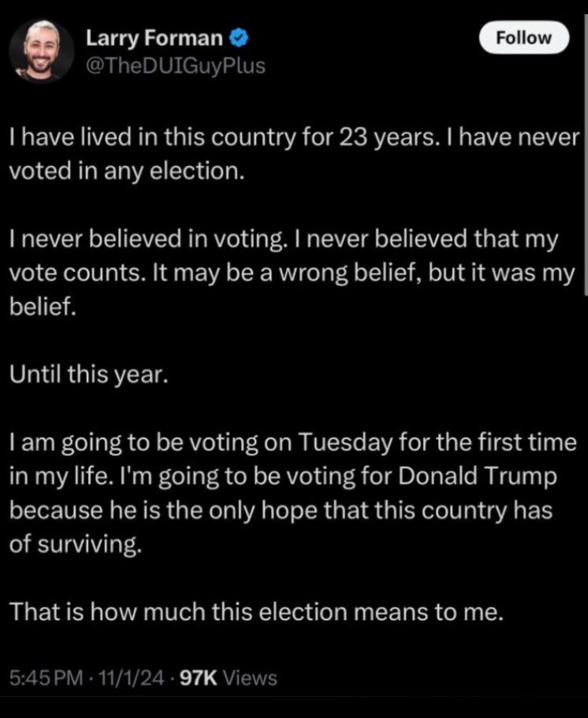Click the Follow button

[x=523, y=38]
